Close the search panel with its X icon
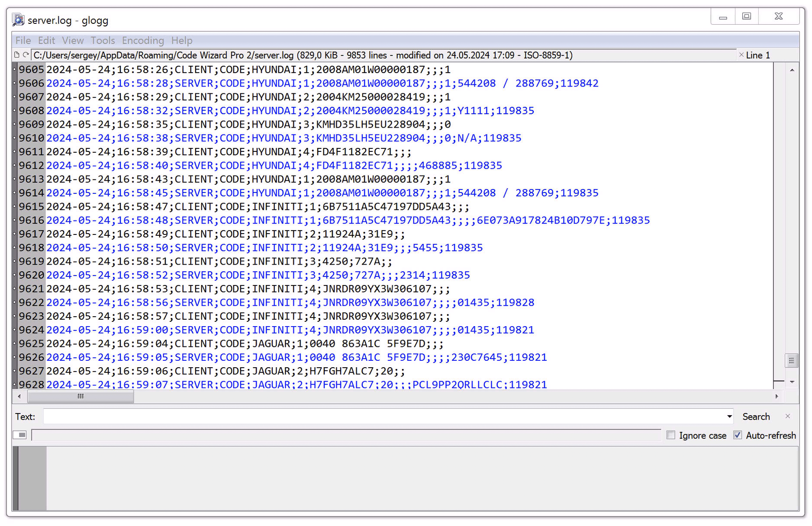 (788, 416)
